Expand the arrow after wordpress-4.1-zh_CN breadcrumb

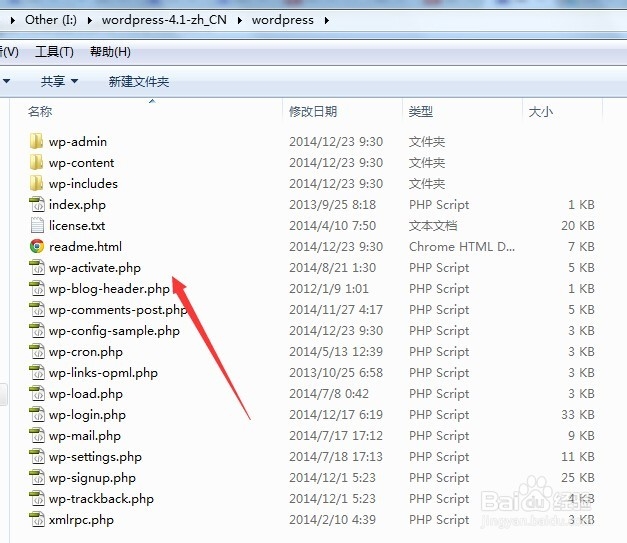pos(240,20)
